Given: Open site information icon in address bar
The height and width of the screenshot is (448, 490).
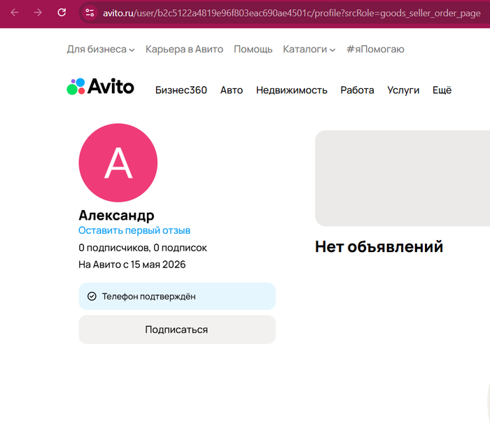Looking at the screenshot, I should point(90,13).
